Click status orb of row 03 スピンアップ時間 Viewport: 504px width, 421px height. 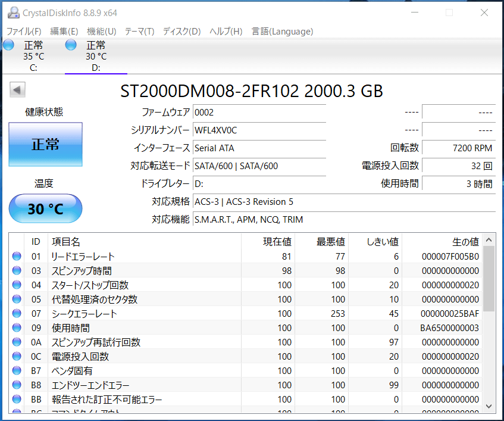click(x=17, y=270)
